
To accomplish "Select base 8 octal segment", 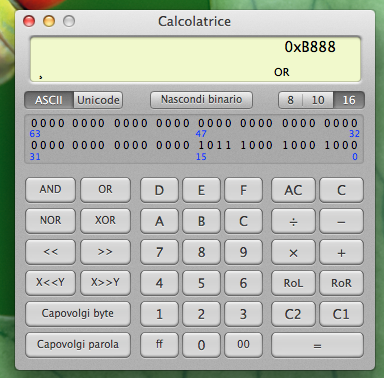I will click(x=290, y=100).
